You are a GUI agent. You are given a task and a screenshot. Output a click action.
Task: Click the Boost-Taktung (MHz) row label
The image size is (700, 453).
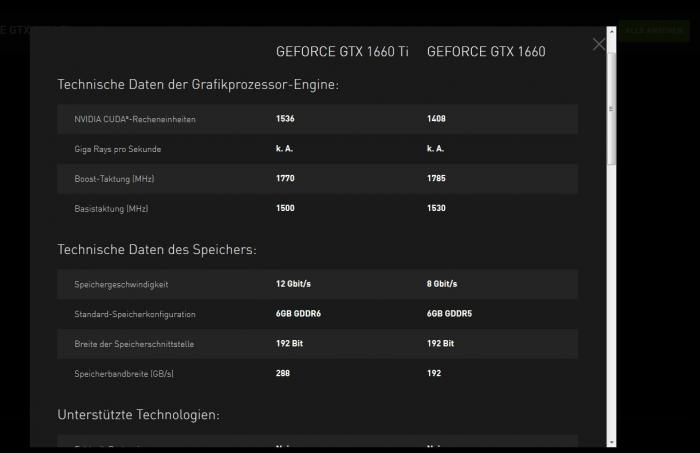click(114, 179)
